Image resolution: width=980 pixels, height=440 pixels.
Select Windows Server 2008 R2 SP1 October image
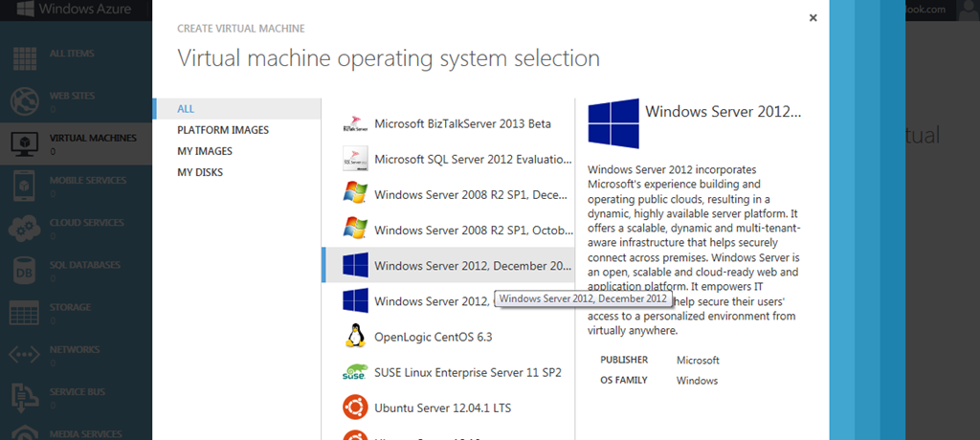[x=473, y=230]
